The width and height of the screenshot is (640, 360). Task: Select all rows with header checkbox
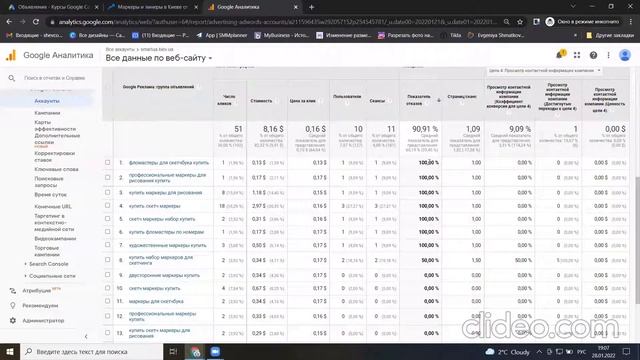[108, 87]
